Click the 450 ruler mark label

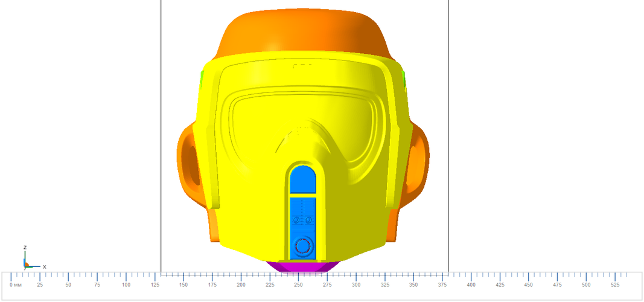tap(529, 285)
